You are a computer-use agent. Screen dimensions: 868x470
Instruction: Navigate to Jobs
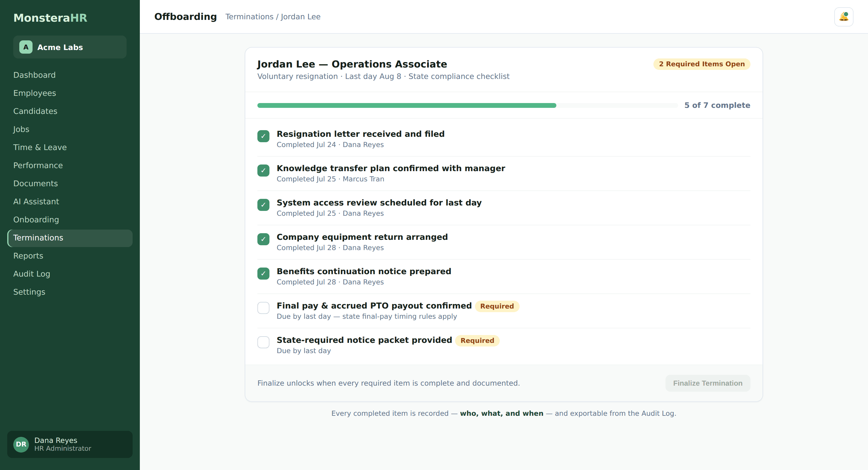pos(70,129)
